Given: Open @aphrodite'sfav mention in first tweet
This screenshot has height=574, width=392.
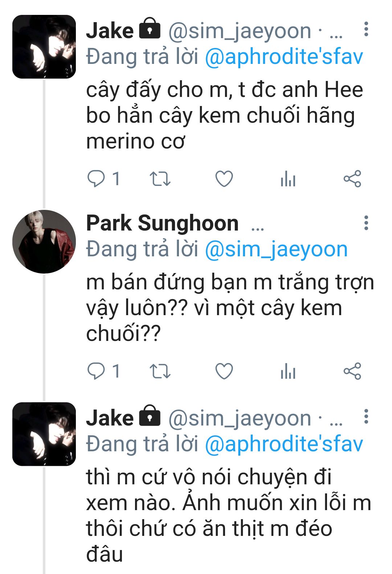Looking at the screenshot, I should [284, 57].
